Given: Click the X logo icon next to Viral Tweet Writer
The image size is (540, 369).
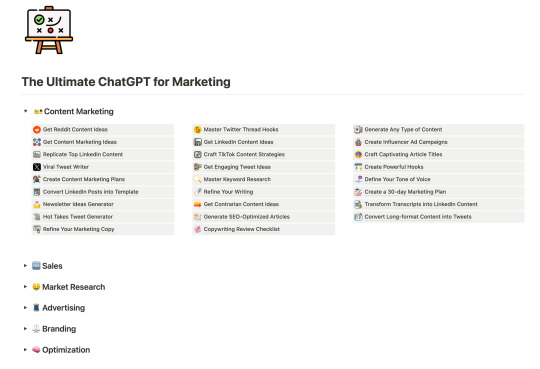Looking at the screenshot, I should pyautogui.click(x=37, y=167).
